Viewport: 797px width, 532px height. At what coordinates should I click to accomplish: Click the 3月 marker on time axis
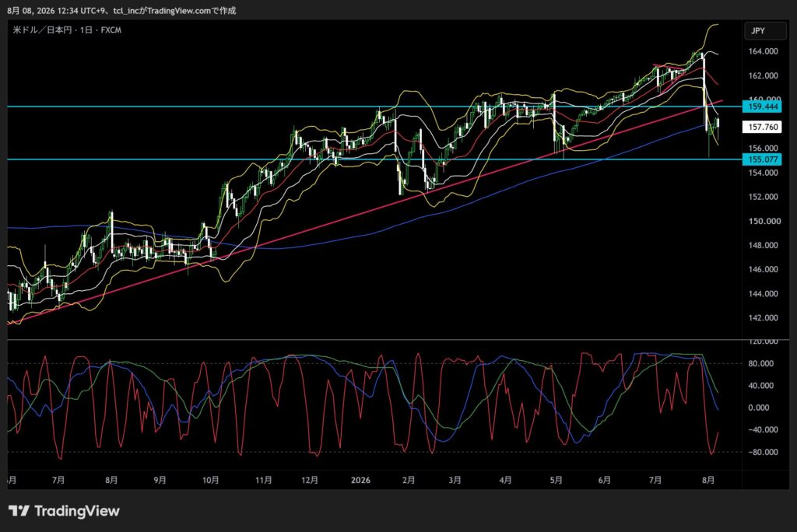455,480
